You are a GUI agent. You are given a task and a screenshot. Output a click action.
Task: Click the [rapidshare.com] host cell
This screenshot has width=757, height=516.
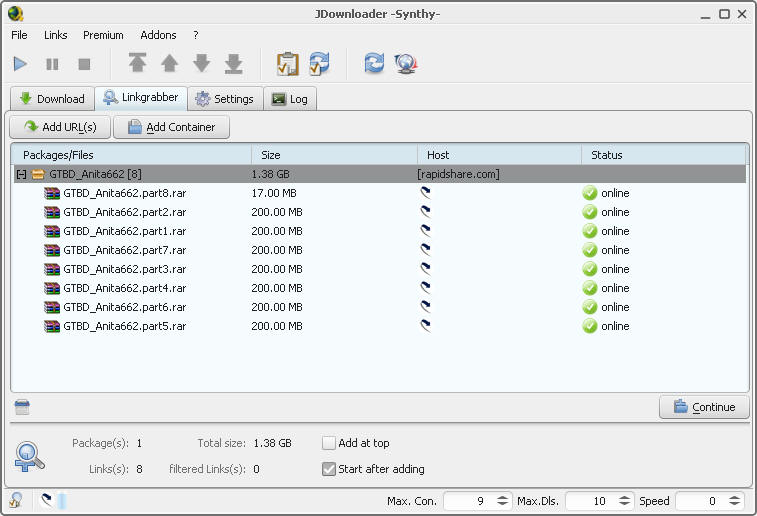click(x=458, y=174)
